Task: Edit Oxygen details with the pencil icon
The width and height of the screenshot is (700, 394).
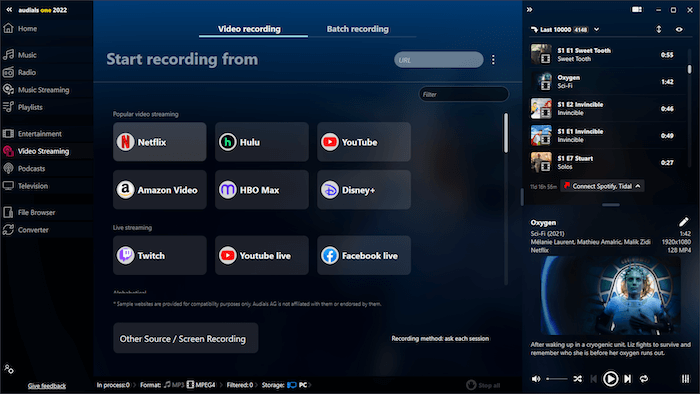Action: 683,222
